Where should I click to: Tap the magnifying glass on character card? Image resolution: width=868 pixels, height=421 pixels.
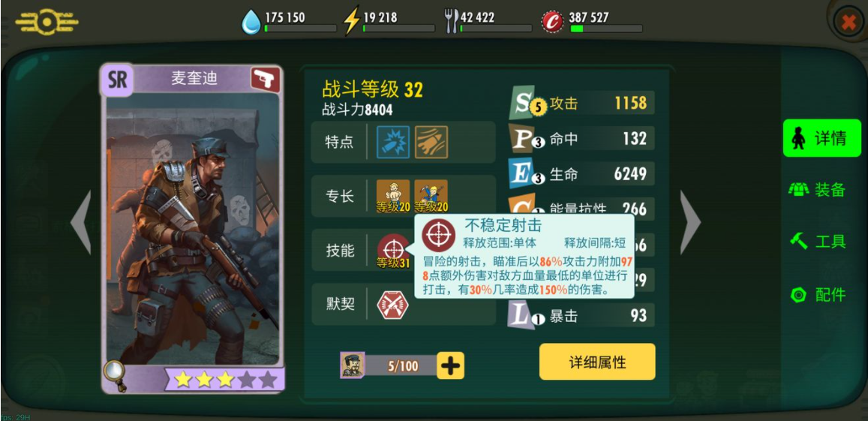(x=116, y=375)
